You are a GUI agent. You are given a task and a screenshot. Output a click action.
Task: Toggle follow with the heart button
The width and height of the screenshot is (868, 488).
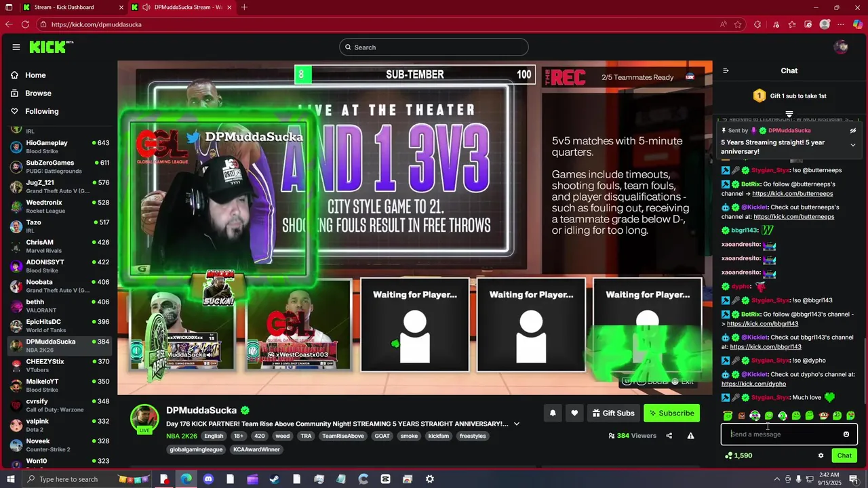[x=574, y=413]
